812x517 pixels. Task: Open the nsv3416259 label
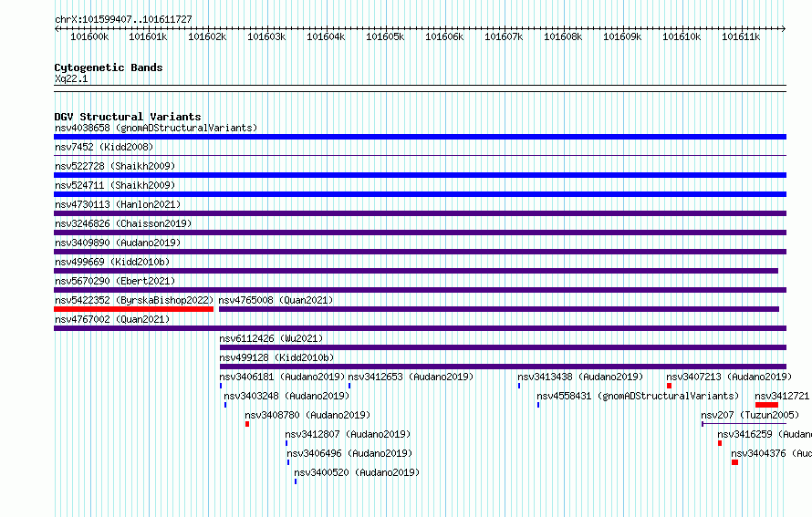pyautogui.click(x=765, y=434)
